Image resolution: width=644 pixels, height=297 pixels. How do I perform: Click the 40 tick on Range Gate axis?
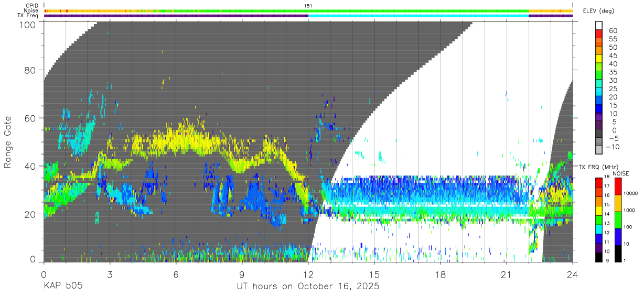click(x=30, y=166)
